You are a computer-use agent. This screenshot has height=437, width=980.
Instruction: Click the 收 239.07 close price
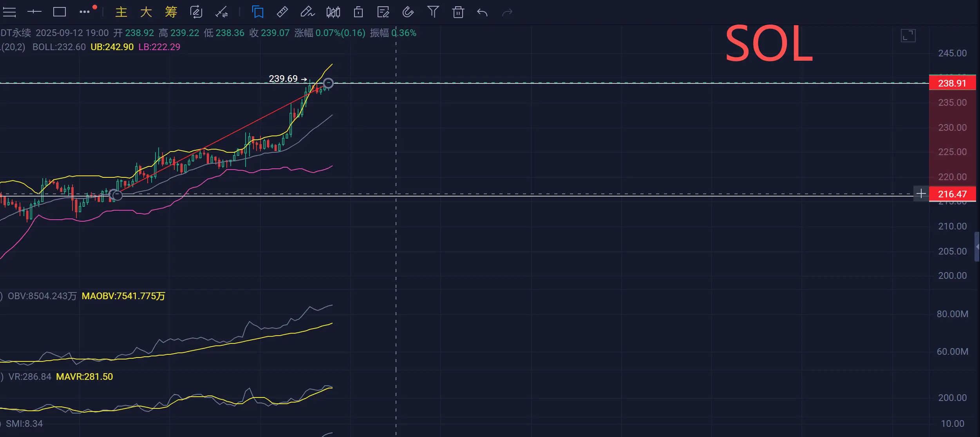coord(269,33)
